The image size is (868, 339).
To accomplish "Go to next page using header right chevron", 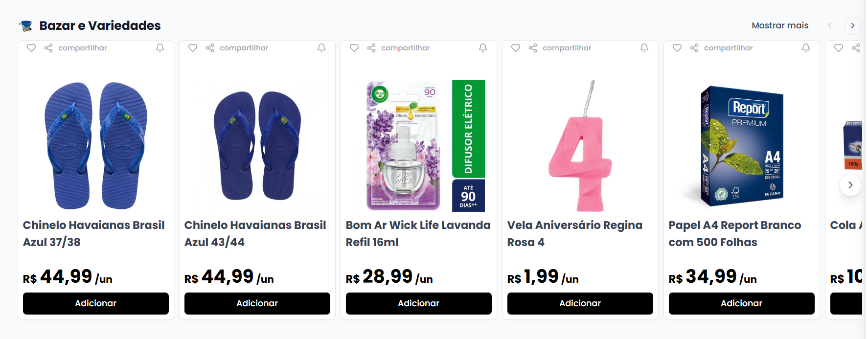I will click(853, 25).
